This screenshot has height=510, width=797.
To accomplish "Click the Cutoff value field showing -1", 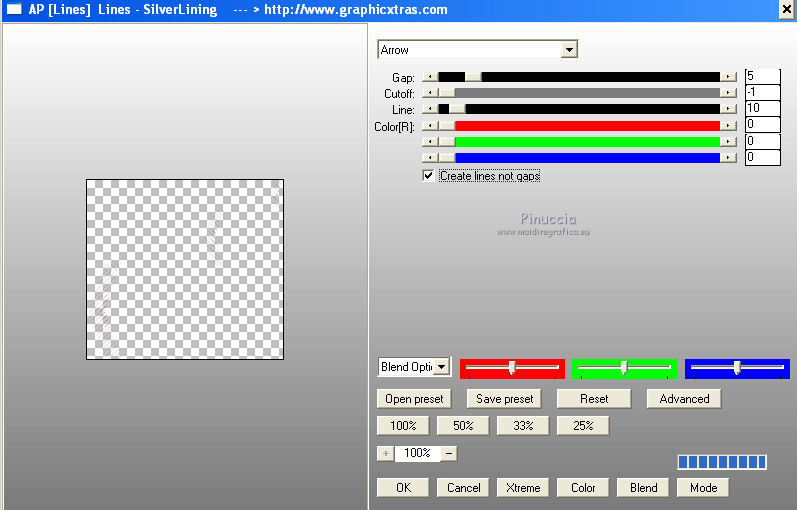I will click(762, 93).
